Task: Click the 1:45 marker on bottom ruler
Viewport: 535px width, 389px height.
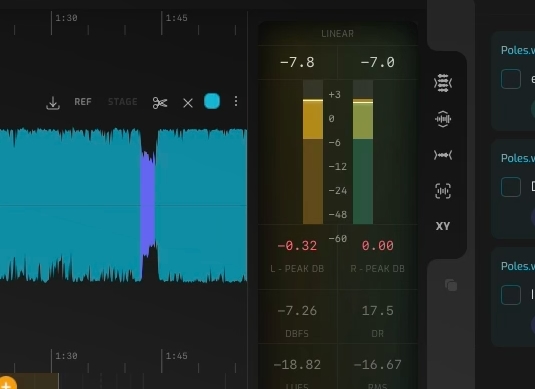Action: click(x=176, y=356)
